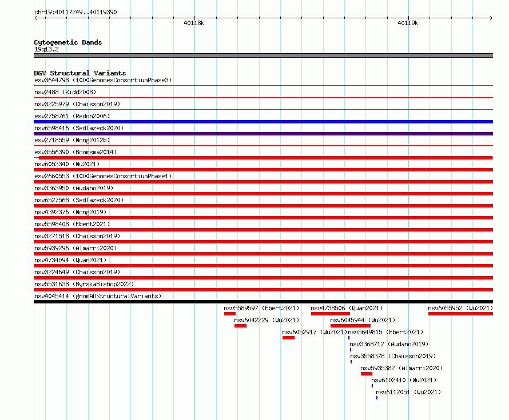The width and height of the screenshot is (509, 420).
Task: Open esv2718559 (Wong2012b) variant label
Action: (72, 140)
